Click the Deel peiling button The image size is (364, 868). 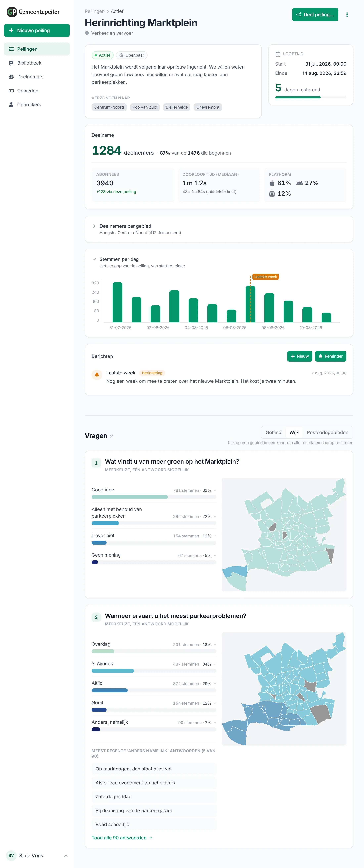click(x=315, y=15)
